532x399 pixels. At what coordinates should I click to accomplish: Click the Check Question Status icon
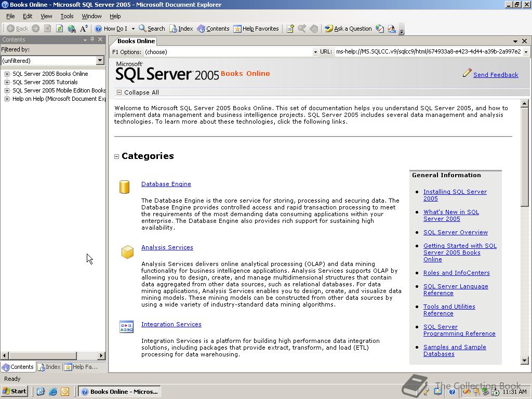pos(380,29)
